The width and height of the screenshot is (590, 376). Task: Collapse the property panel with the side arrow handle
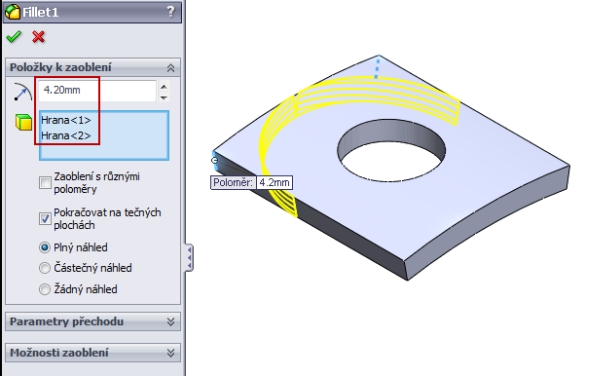(x=189, y=258)
